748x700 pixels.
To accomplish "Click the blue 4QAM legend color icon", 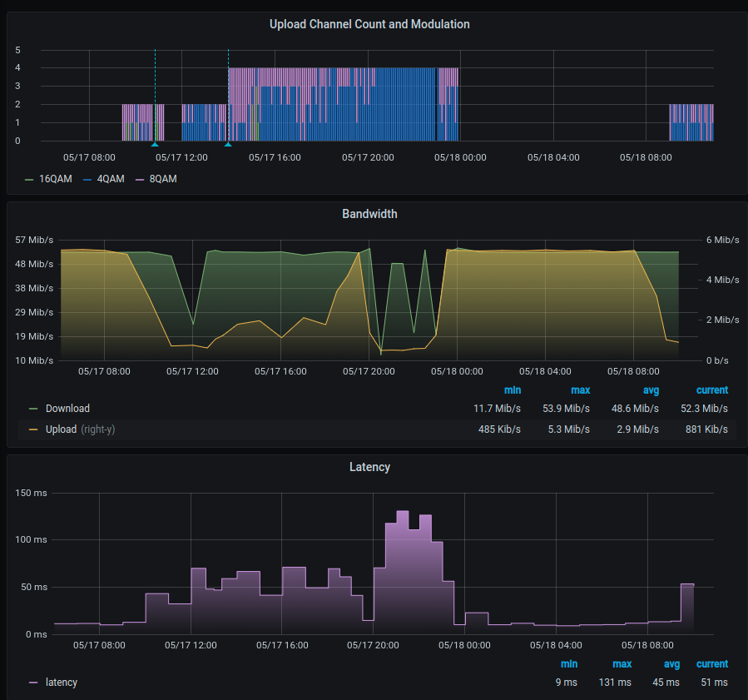I will click(87, 179).
